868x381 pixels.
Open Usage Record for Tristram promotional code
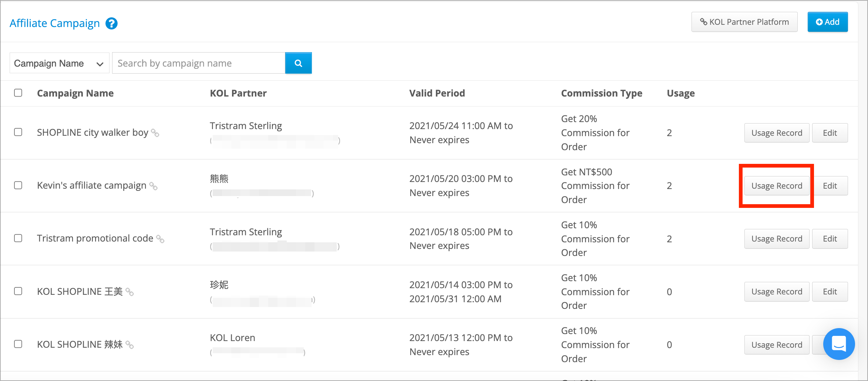[x=777, y=239]
